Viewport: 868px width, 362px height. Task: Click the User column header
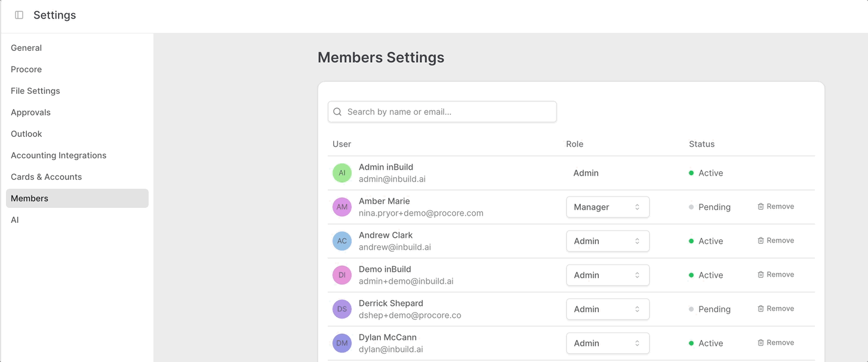point(341,144)
